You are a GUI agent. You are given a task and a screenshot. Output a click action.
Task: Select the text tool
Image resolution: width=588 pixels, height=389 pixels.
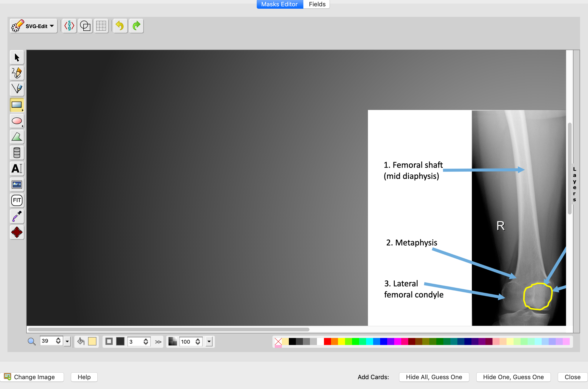[x=16, y=169]
